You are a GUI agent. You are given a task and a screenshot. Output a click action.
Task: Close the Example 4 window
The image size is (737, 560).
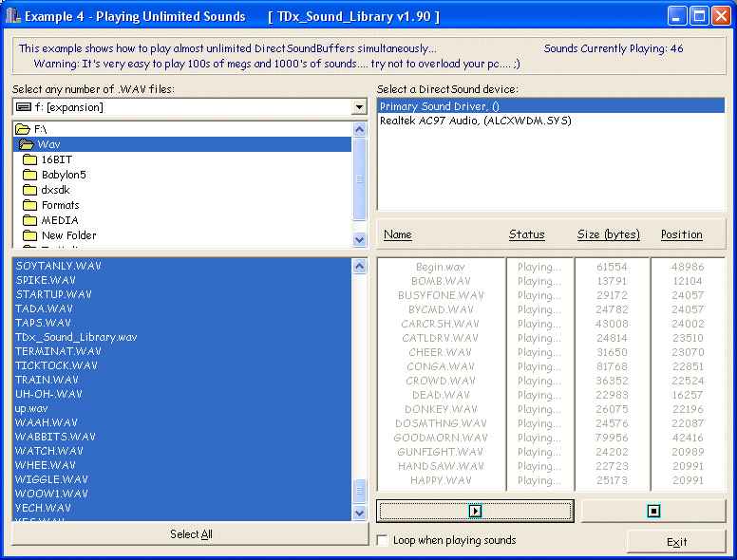tap(721, 16)
